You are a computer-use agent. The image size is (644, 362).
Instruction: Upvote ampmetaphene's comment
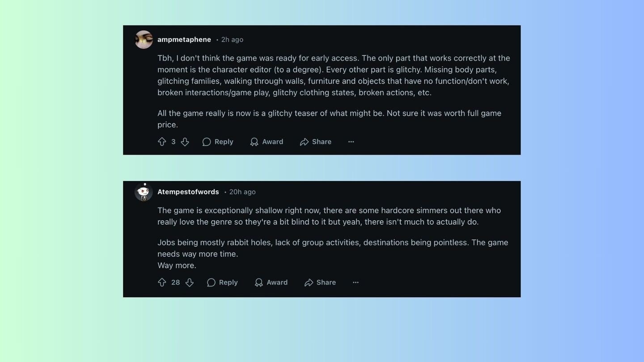click(162, 142)
